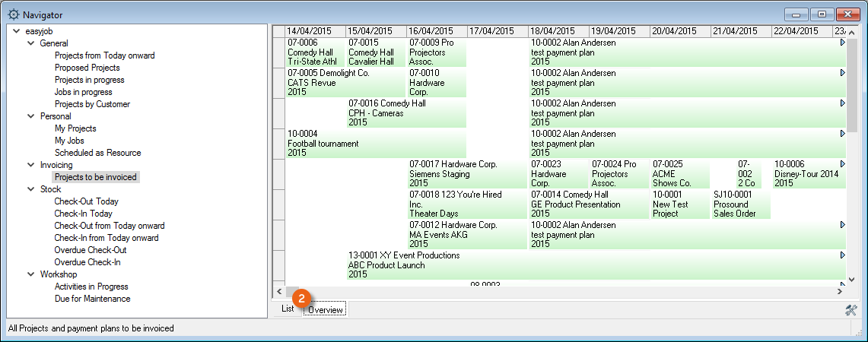Open Projects from Today onward

click(104, 55)
